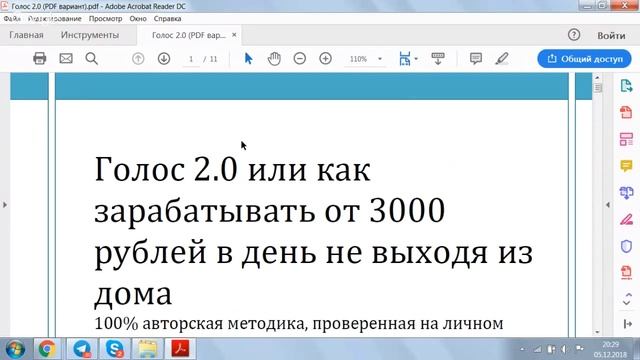Open yellow Comment tool in sidebar

pos(626,166)
